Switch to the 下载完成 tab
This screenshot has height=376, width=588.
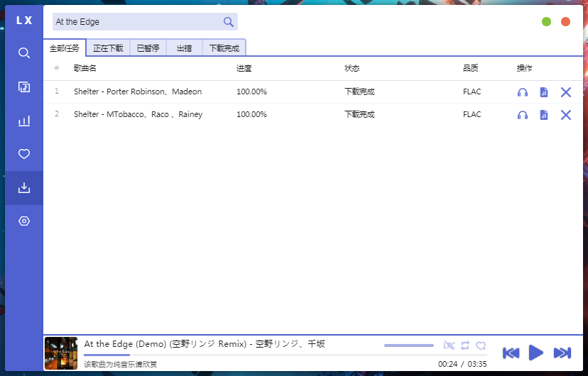click(224, 48)
